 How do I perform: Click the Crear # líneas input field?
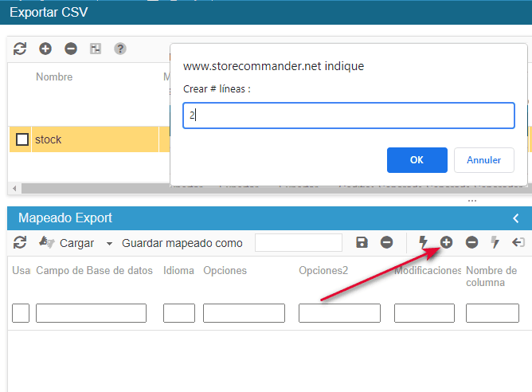click(x=349, y=116)
